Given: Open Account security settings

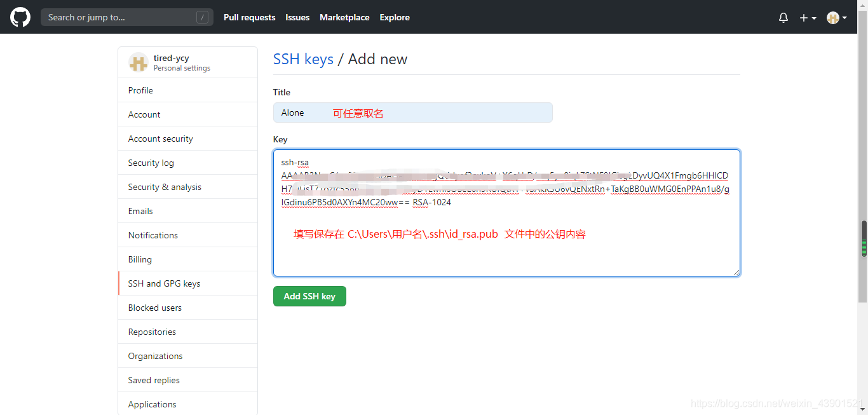Looking at the screenshot, I should [188, 139].
